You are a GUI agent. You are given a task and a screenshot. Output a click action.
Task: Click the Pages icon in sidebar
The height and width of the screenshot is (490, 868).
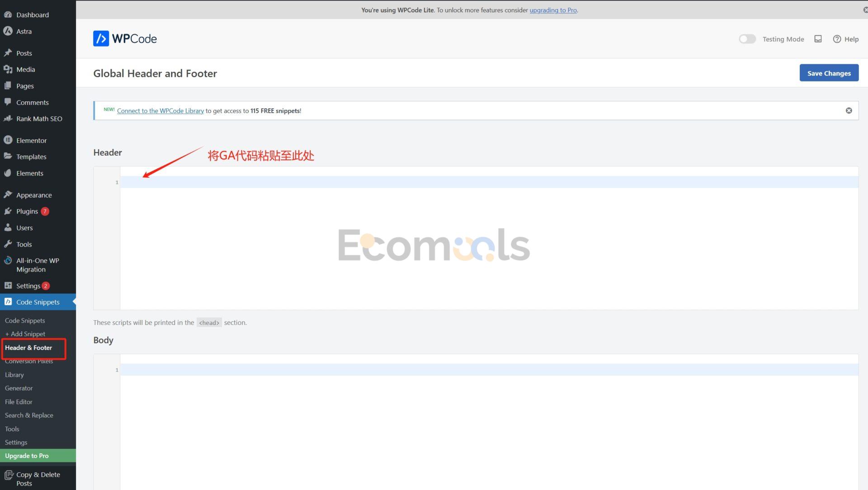[8, 86]
